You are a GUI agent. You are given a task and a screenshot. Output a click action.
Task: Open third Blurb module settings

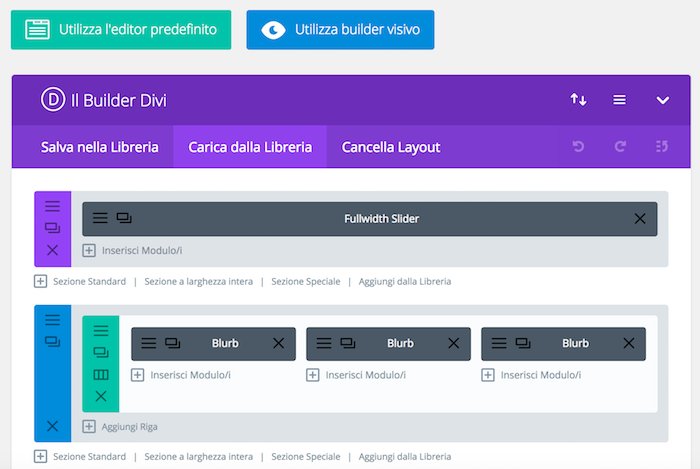tap(499, 343)
